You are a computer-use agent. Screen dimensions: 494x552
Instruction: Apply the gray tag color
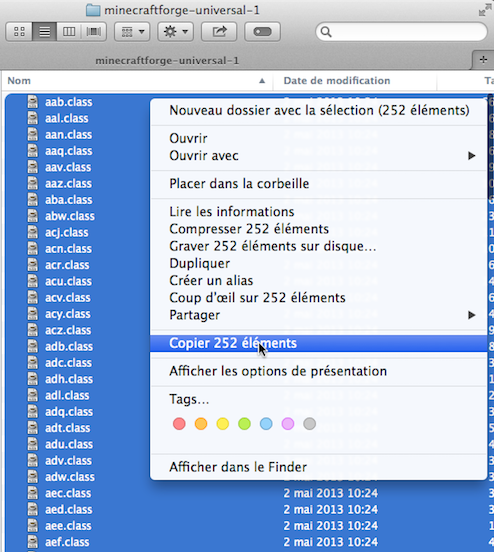pos(309,424)
